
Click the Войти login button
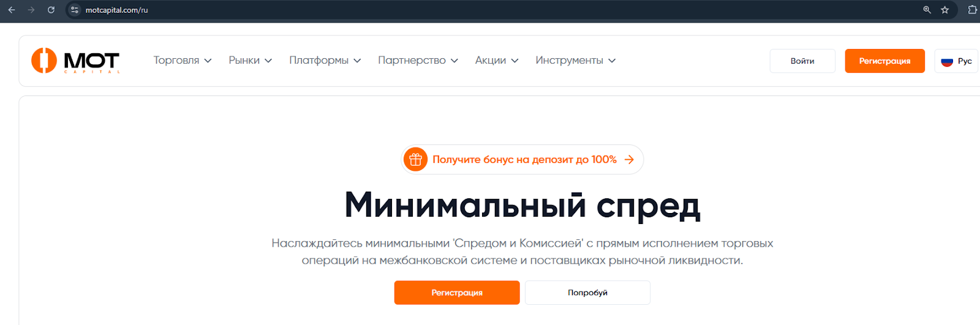802,61
